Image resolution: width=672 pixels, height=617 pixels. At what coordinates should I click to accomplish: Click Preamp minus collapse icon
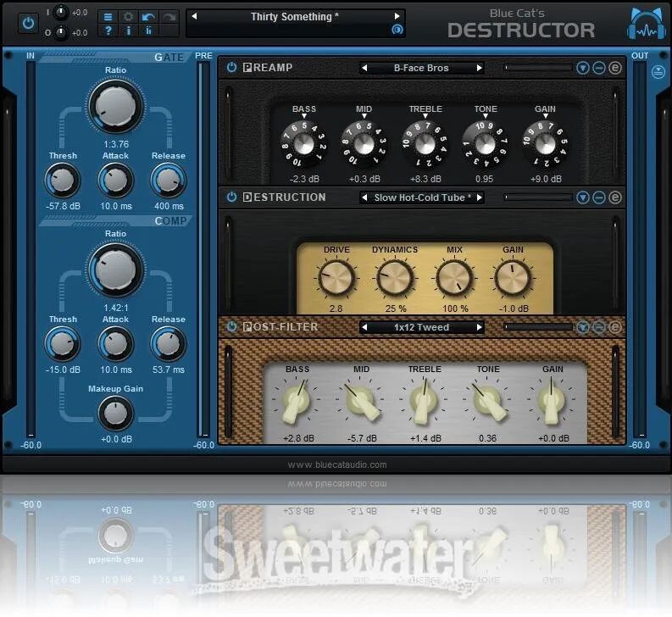click(x=599, y=68)
